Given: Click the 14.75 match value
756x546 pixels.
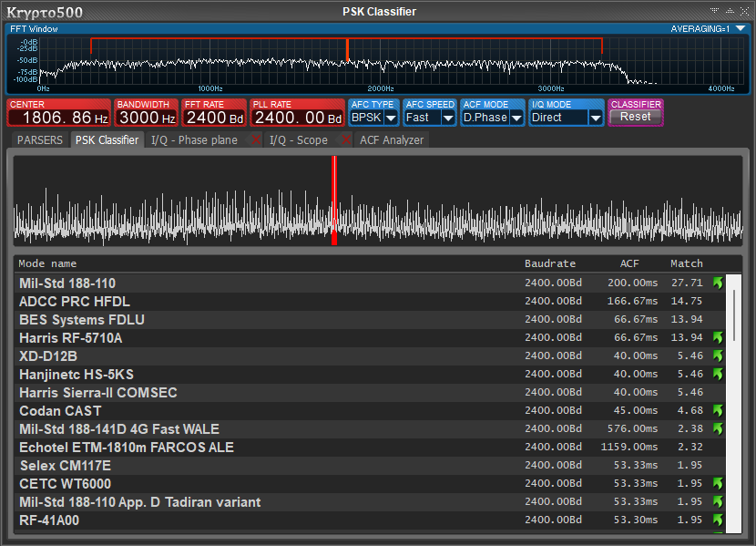Looking at the screenshot, I should point(687,301).
